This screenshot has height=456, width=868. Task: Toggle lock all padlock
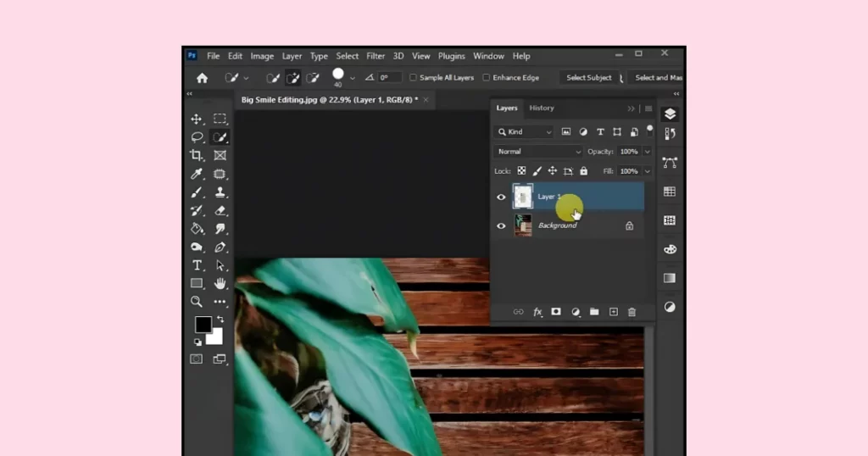tap(583, 171)
